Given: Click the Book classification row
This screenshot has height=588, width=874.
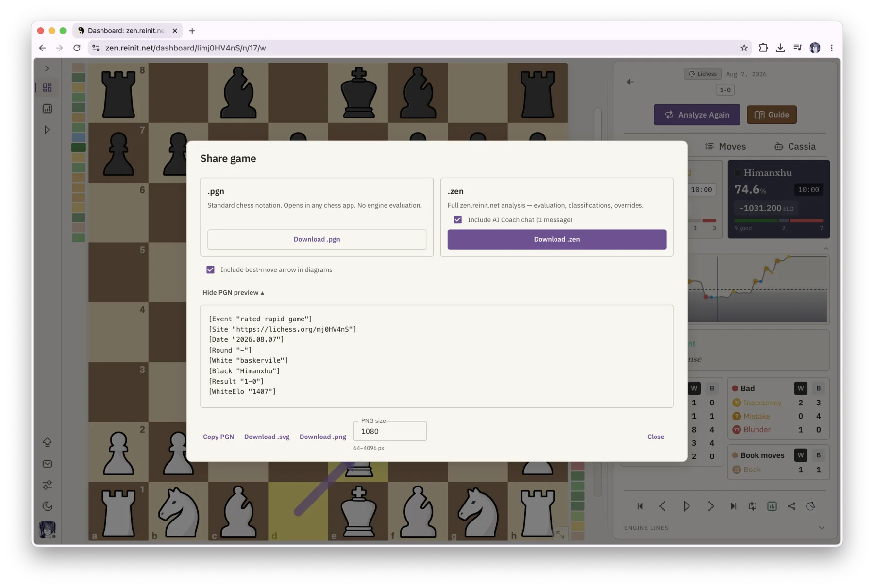Looking at the screenshot, I should click(x=778, y=470).
